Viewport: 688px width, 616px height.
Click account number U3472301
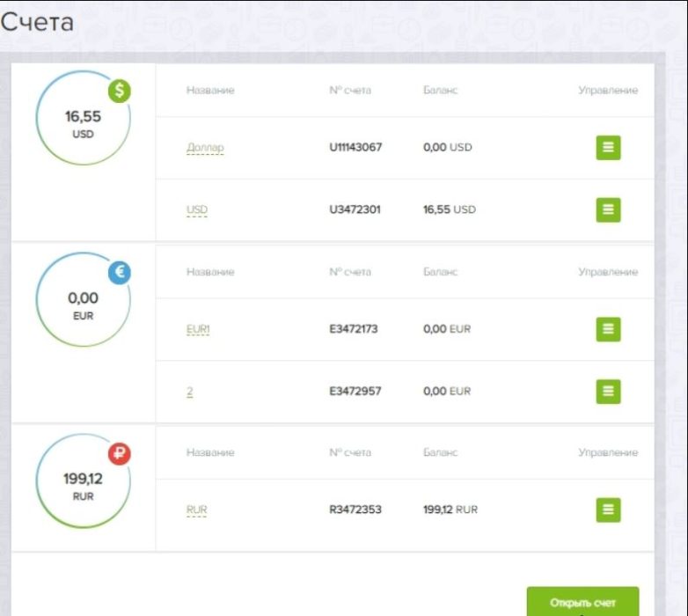[355, 209]
